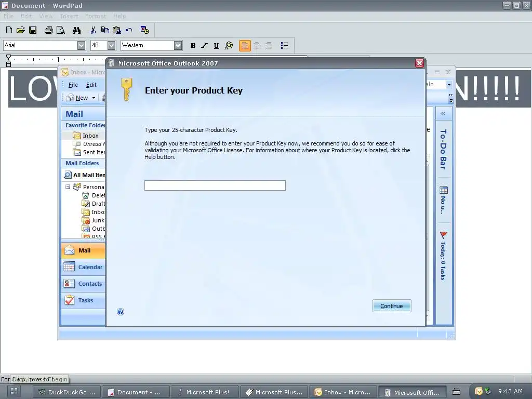Switch to Mail navigation pane button

pyautogui.click(x=84, y=250)
